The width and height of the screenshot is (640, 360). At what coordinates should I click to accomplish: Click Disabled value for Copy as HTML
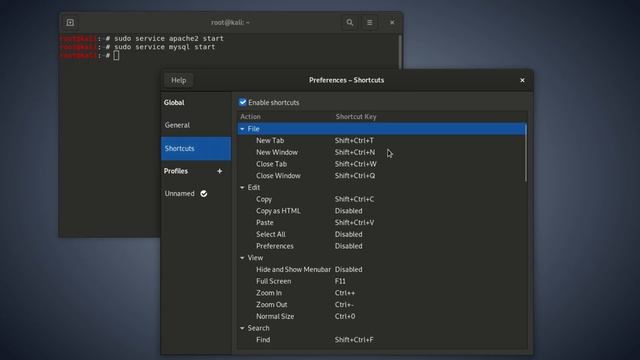click(x=349, y=211)
